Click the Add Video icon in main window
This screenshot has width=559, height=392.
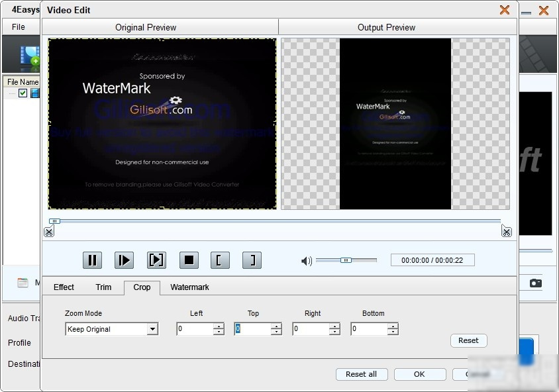(x=30, y=56)
